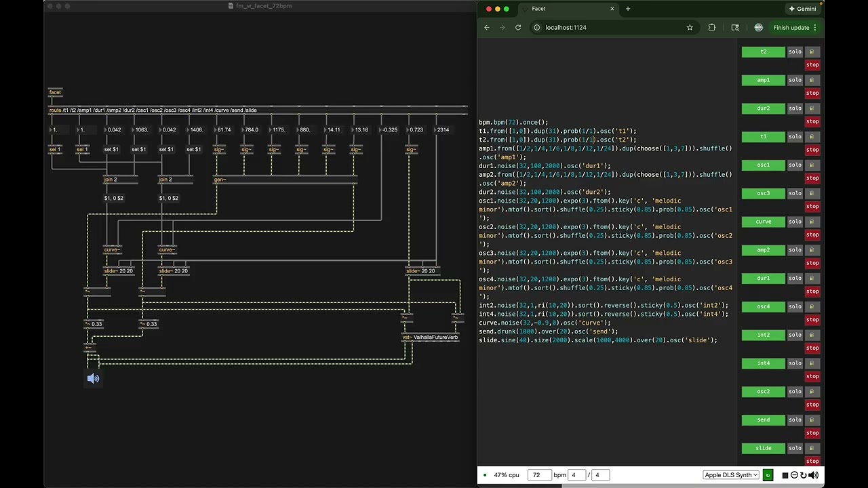Click the lock icon in the send row
The width and height of the screenshot is (868, 488).
pyautogui.click(x=812, y=420)
